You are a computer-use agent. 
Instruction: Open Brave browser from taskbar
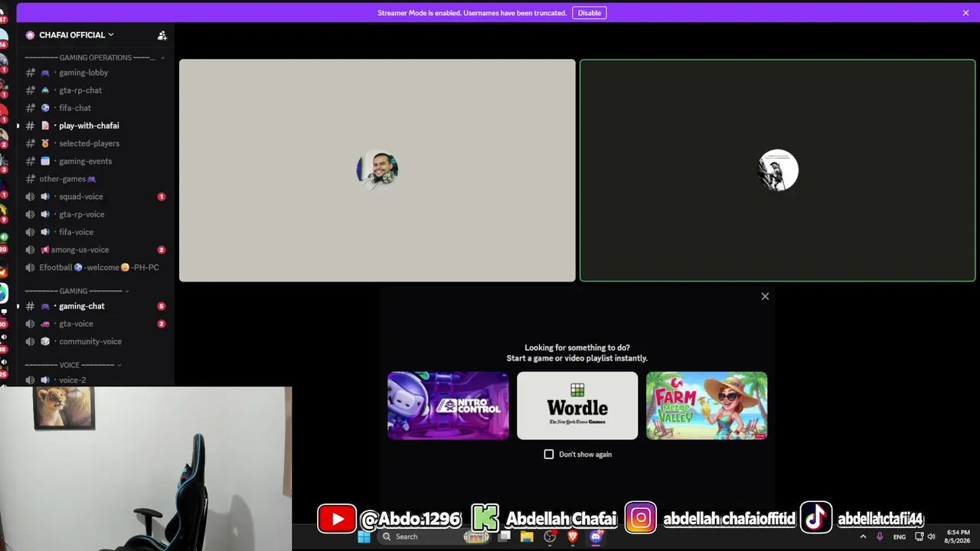tap(573, 536)
